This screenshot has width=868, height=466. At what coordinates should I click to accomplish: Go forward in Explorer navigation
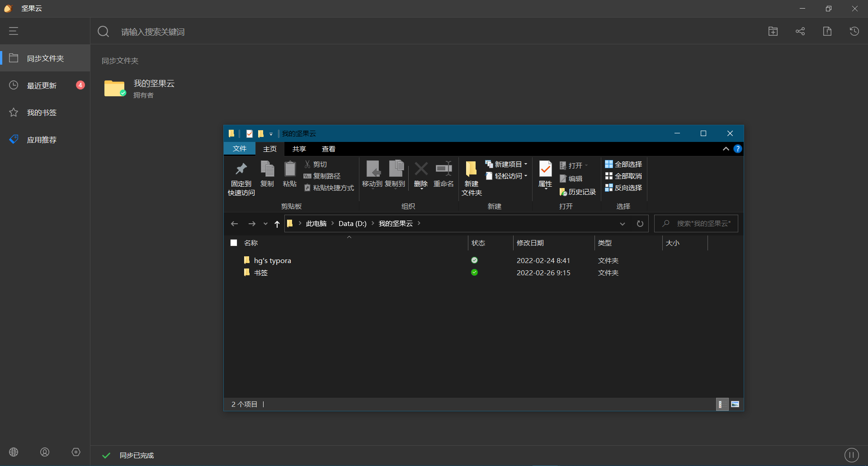coord(252,224)
